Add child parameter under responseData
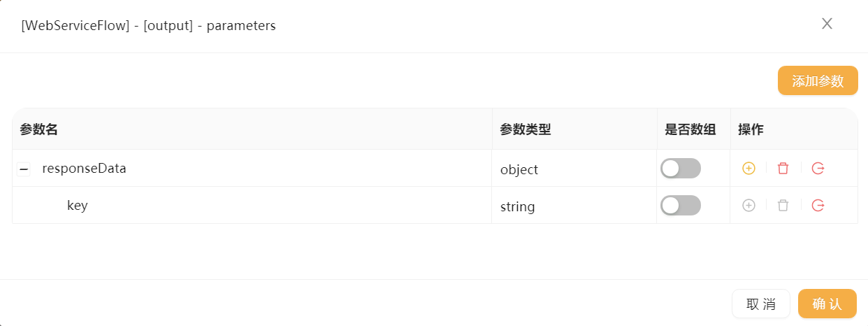 pyautogui.click(x=748, y=169)
